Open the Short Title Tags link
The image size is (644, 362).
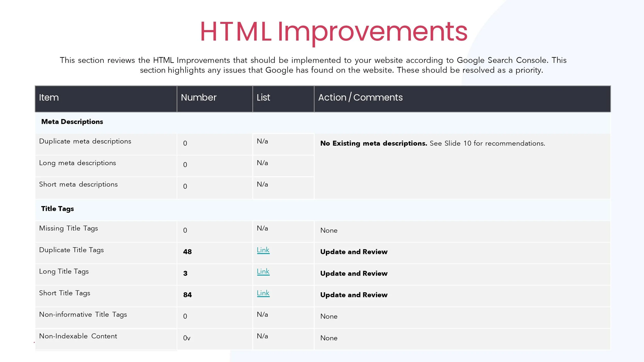point(263,293)
